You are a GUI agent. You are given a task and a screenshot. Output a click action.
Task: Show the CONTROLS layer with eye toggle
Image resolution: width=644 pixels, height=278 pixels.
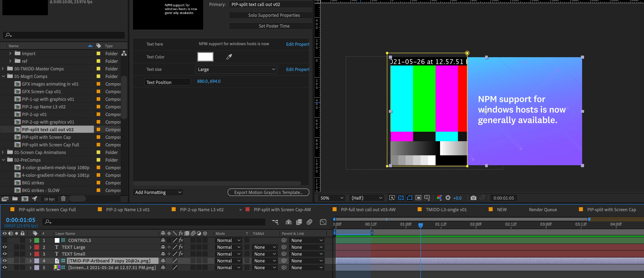[5, 240]
